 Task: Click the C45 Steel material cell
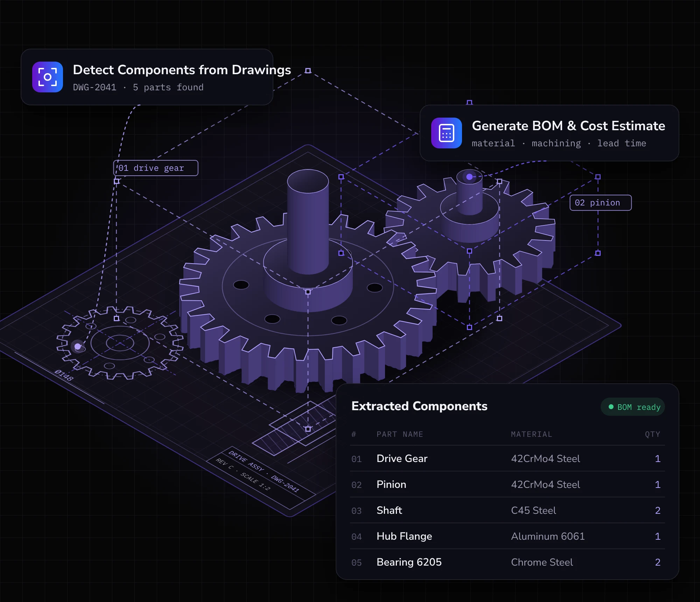[x=533, y=510]
